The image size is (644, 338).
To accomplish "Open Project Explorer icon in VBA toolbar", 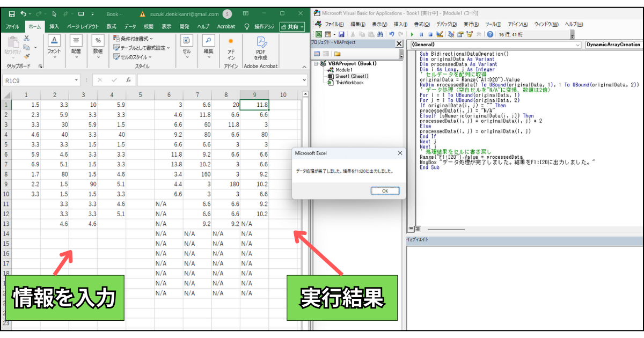I will 451,34.
